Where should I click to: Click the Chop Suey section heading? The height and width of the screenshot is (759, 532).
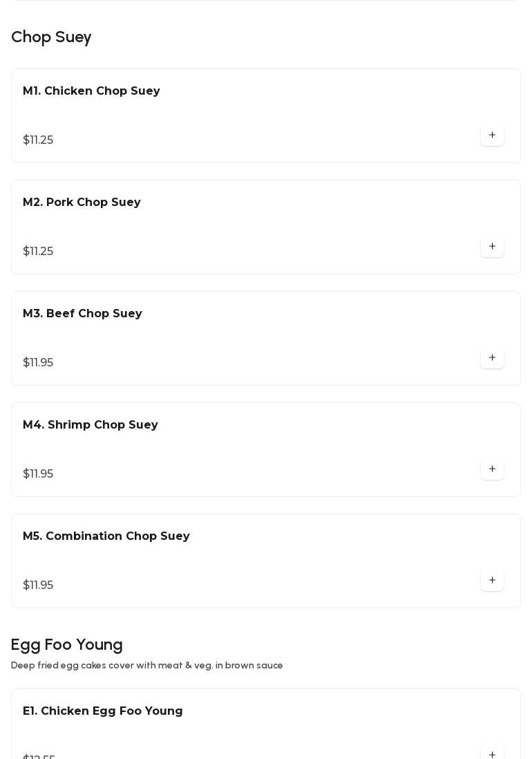point(51,37)
